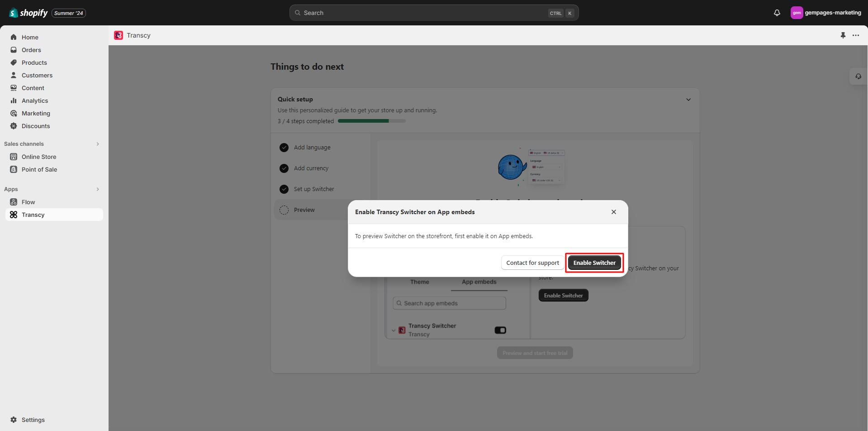Screen dimensions: 868x431
Task: Open the Transcy app from sidebar
Action: [33, 215]
